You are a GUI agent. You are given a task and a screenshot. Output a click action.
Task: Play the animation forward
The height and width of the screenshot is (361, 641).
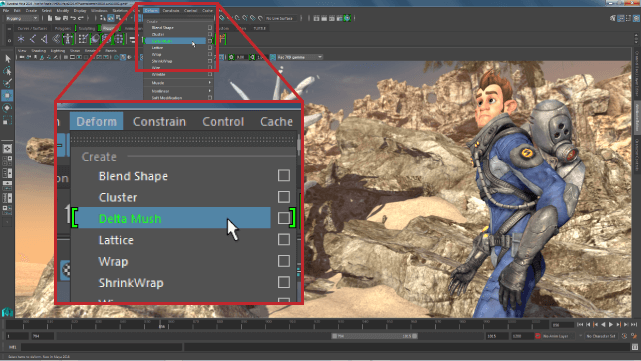click(x=611, y=325)
